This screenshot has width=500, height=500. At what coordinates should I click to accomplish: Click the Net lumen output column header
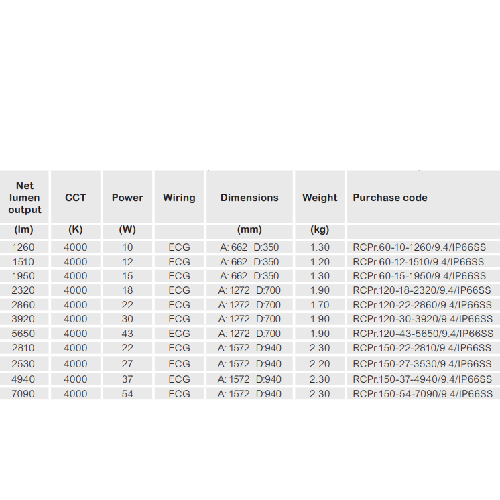click(25, 197)
